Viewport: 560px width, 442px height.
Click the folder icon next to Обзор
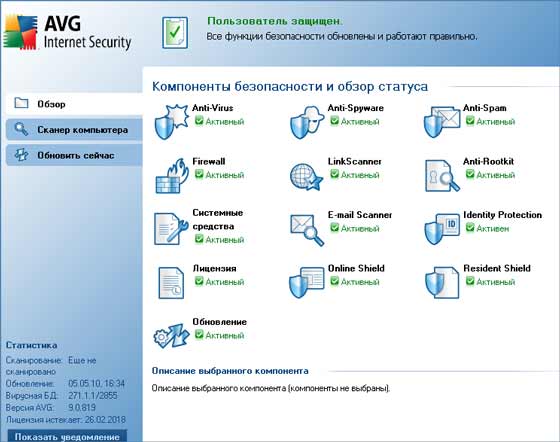click(x=21, y=103)
